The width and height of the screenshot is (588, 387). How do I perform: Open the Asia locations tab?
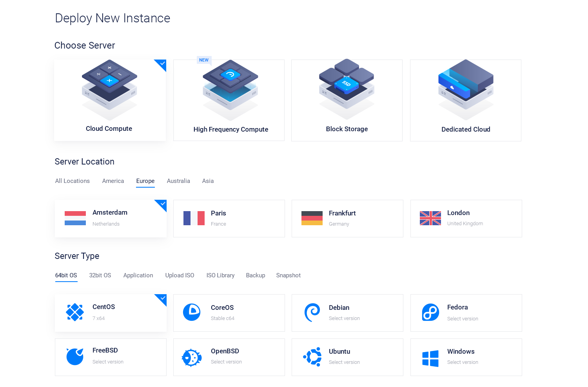pyautogui.click(x=208, y=181)
